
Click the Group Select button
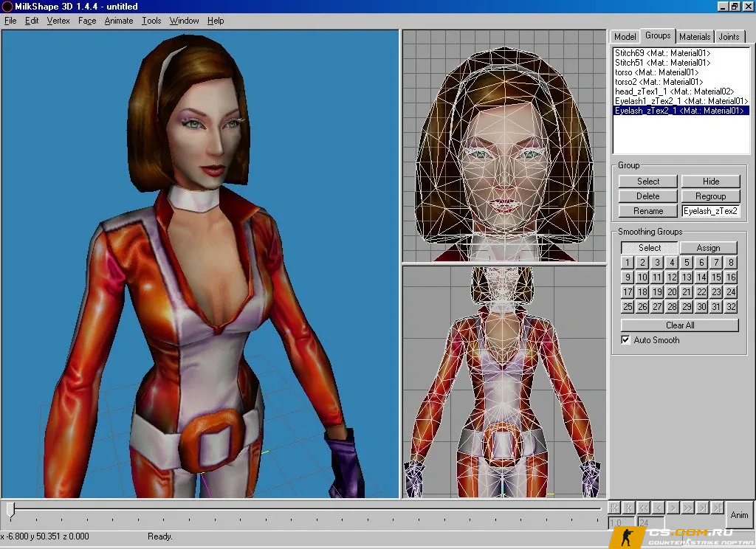pyautogui.click(x=648, y=182)
